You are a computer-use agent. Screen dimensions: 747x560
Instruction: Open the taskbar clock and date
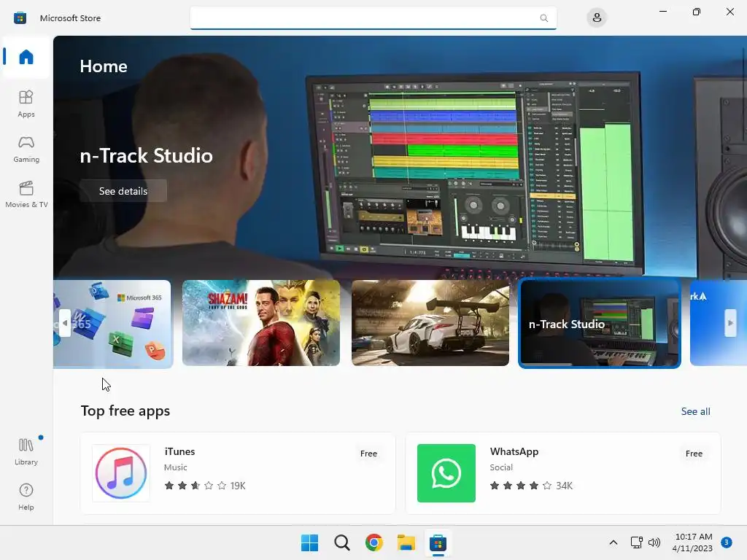point(693,542)
